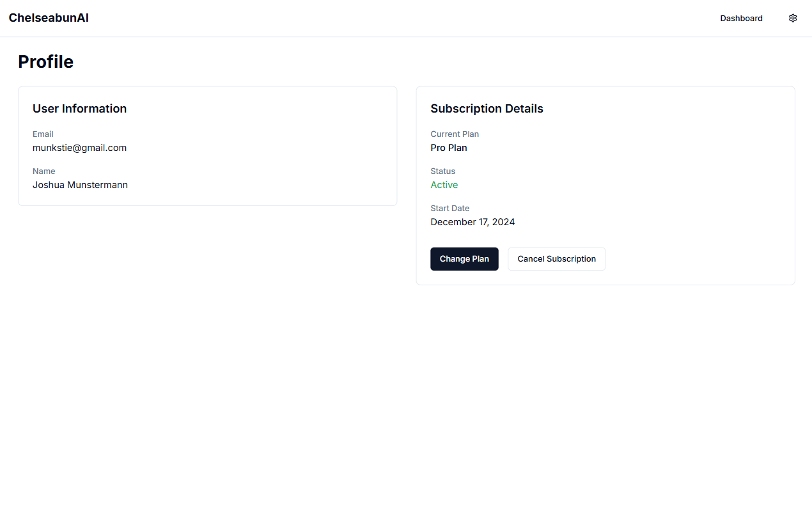This screenshot has height=522, width=812.
Task: Click the Cancel Subscription button
Action: point(556,259)
